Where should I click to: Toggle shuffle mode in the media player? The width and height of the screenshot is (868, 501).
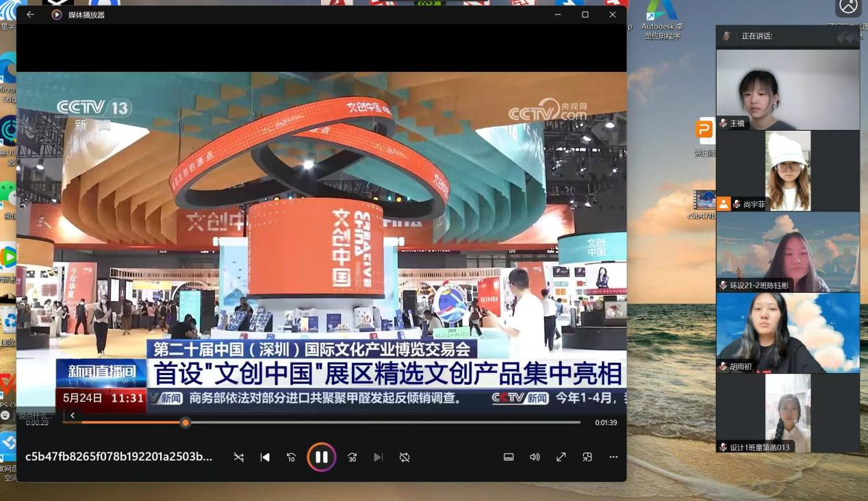[238, 457]
